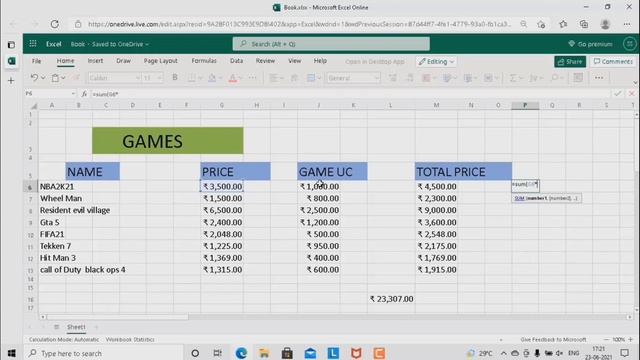Switch to the Home tab

pyautogui.click(x=65, y=61)
